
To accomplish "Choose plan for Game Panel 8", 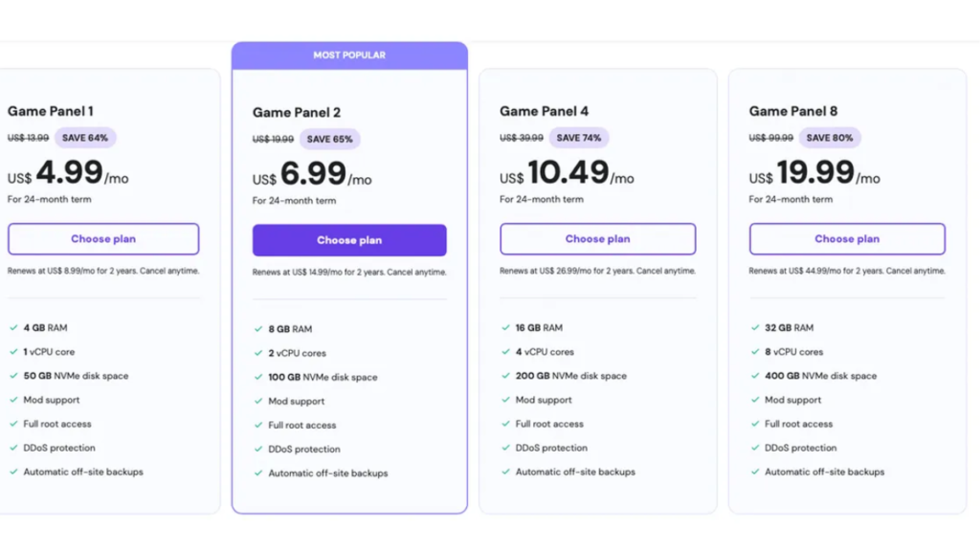I will pyautogui.click(x=847, y=239).
